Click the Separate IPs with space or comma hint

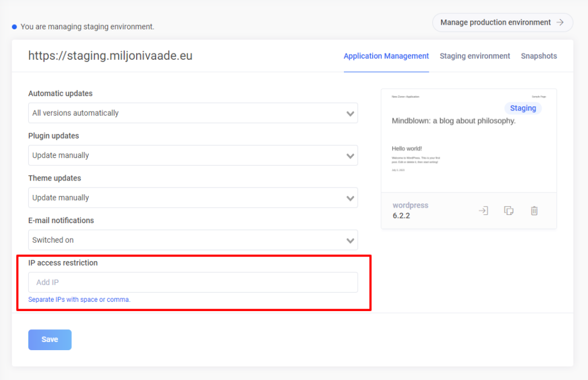79,300
